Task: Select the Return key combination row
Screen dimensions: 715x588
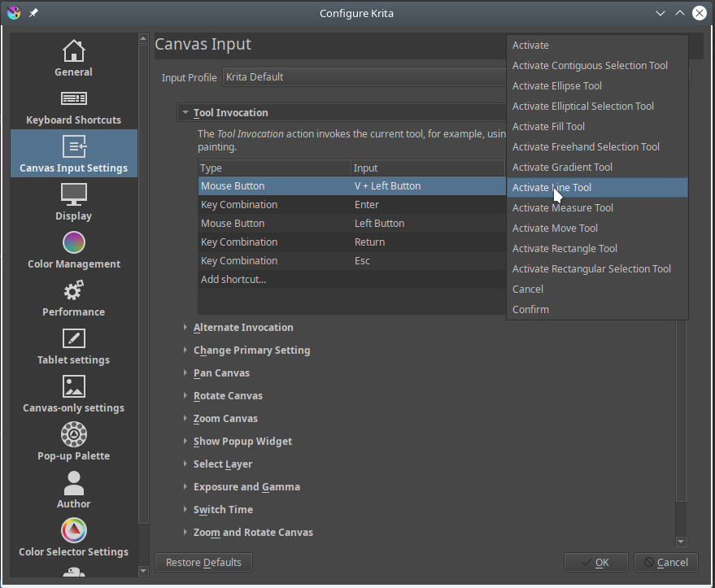Action: pyautogui.click(x=351, y=242)
